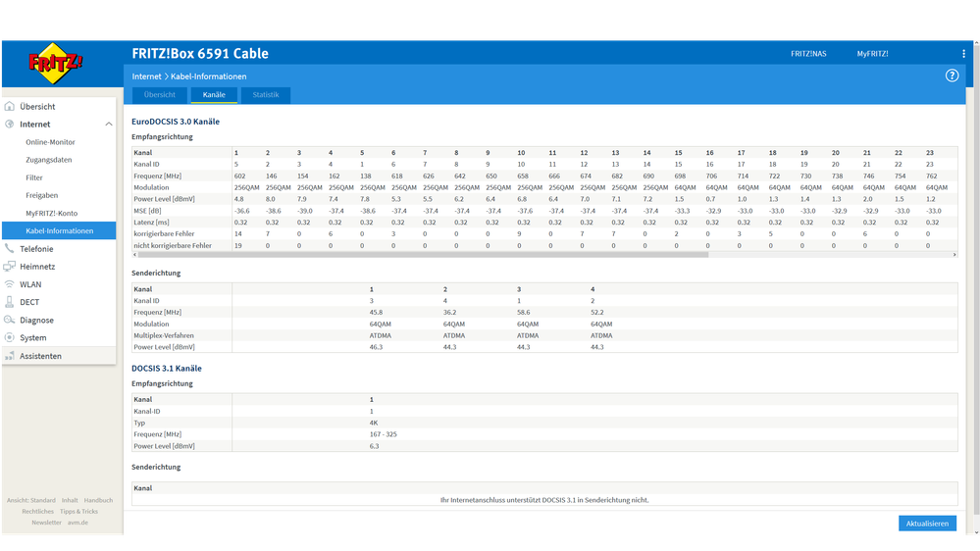Click the WLAN wifi icon
The image size is (980, 551).
(x=10, y=284)
